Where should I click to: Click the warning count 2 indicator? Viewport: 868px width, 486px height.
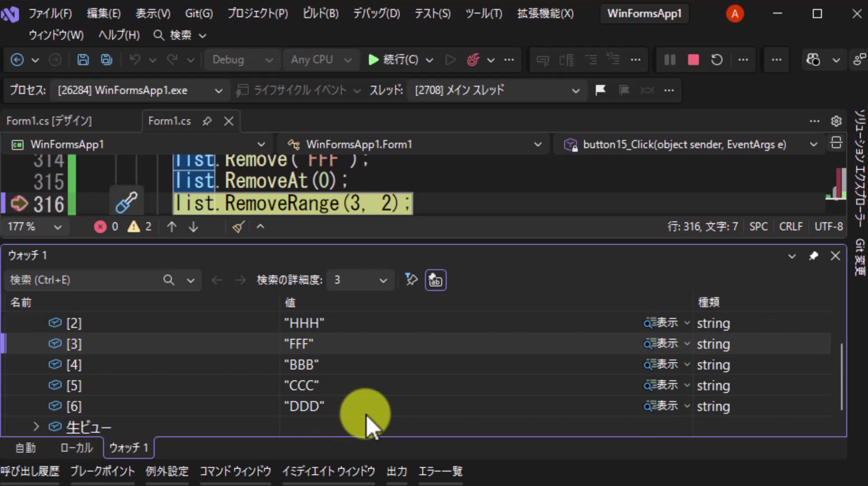pos(140,226)
